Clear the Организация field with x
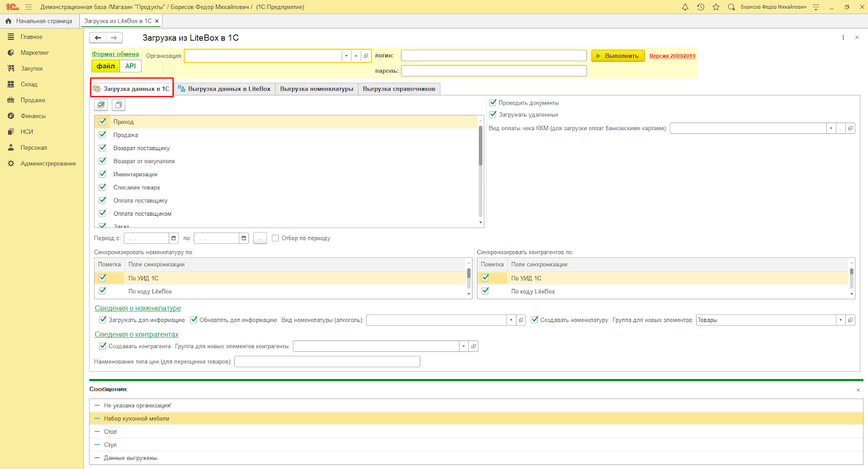 pos(356,56)
